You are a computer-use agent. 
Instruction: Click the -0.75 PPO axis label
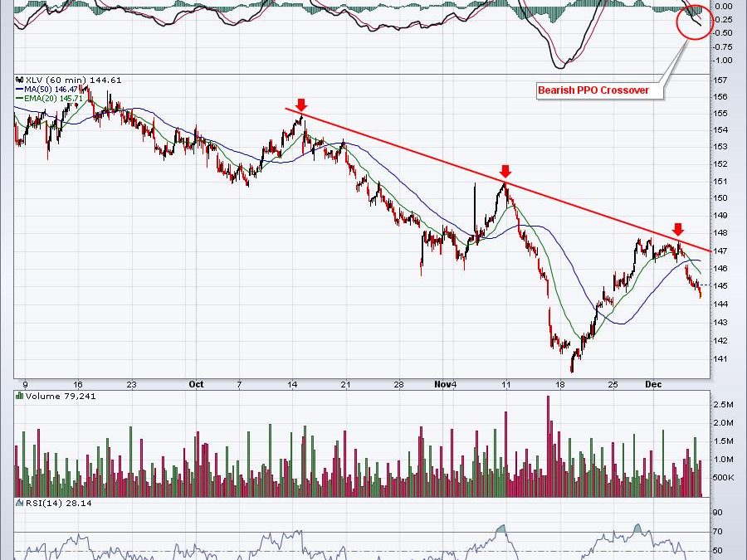pyautogui.click(x=723, y=46)
